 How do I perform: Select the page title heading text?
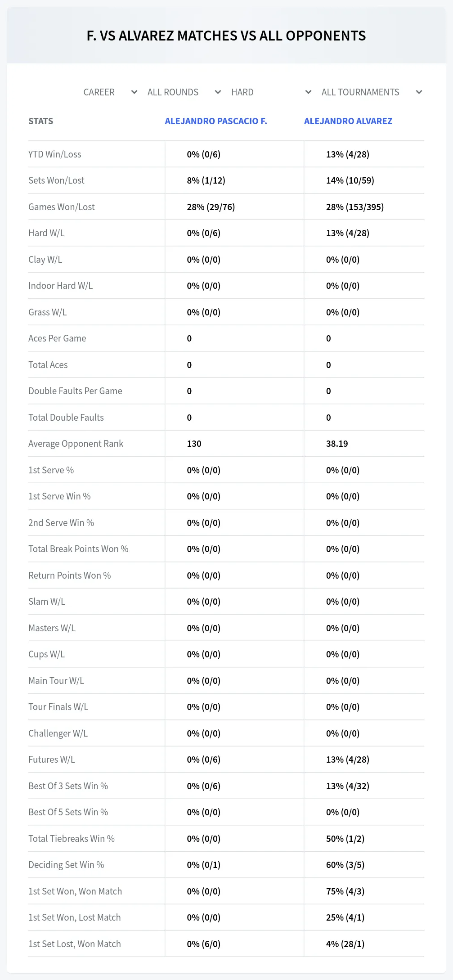coord(226,36)
